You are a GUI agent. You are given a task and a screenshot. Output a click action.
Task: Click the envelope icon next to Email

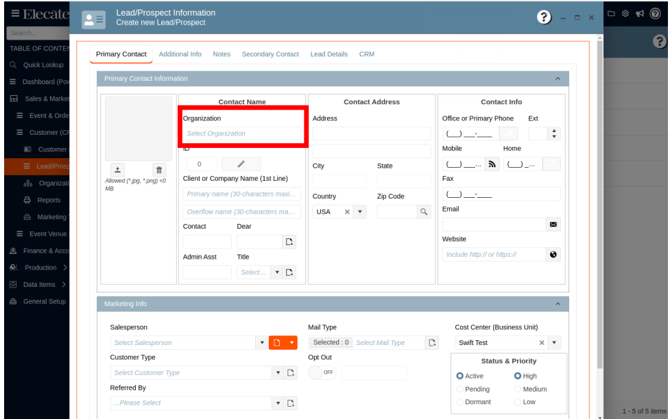553,225
